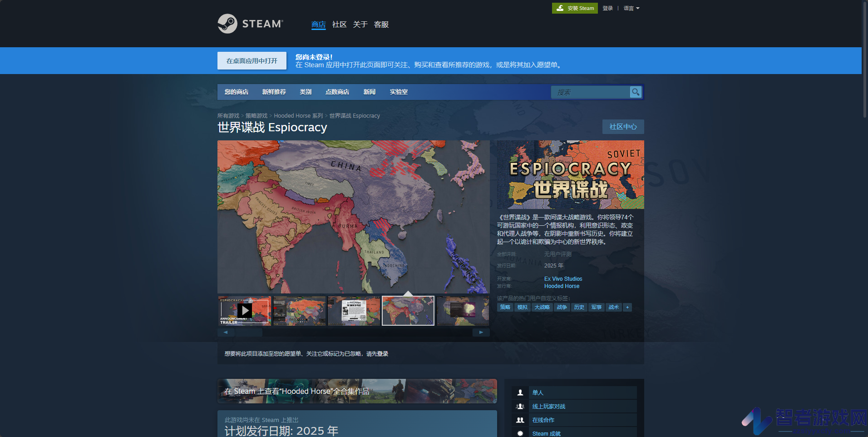Image resolution: width=868 pixels, height=437 pixels.
Task: Open the Hooded Horse 全合集作品 banner
Action: (x=357, y=391)
